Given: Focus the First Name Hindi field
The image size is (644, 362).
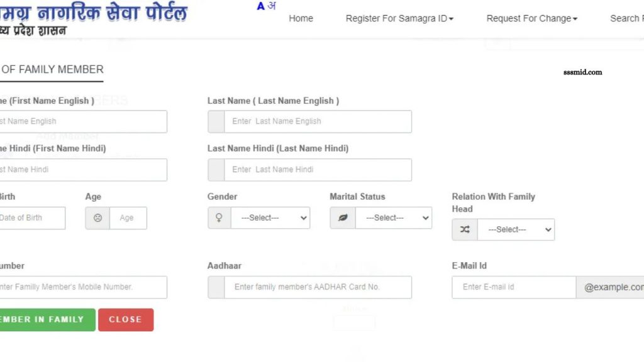Looking at the screenshot, I should (84, 170).
